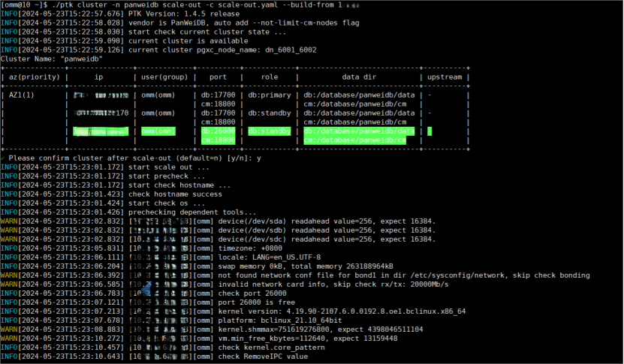Click the highlighted 'db:/database/panweidb/data' path
The width and height of the screenshot is (624, 364).
[359, 131]
